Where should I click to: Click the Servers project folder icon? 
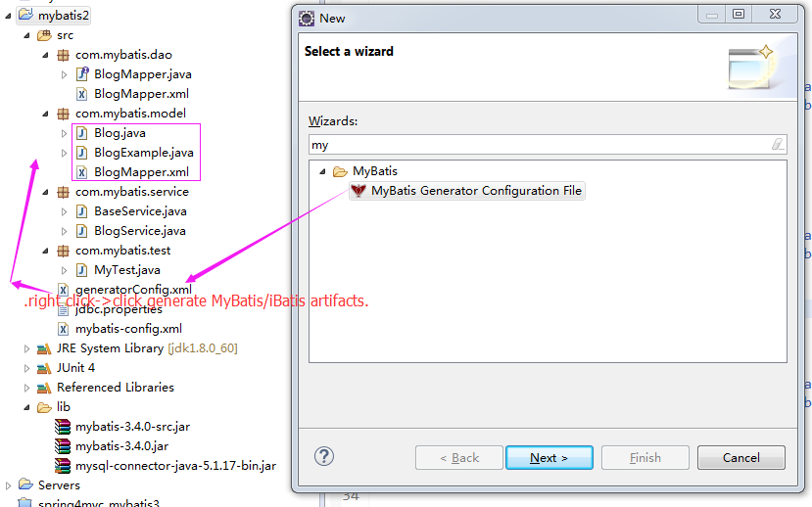(x=25, y=484)
